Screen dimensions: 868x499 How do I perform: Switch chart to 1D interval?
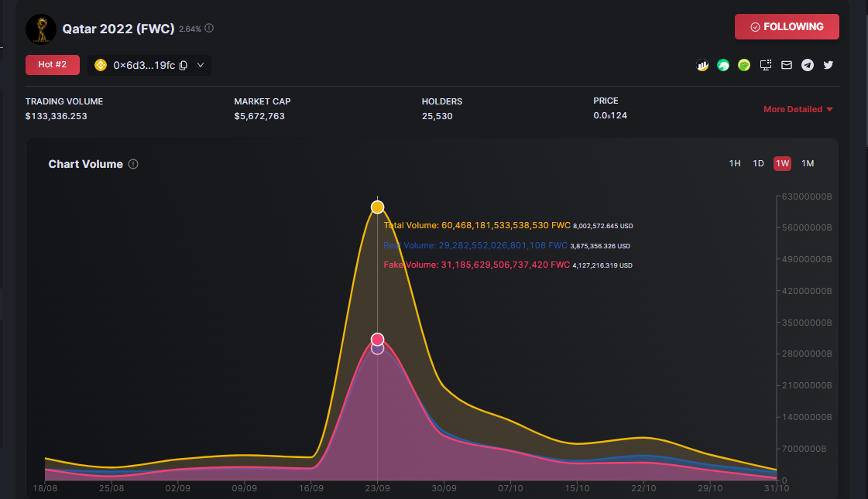point(758,163)
